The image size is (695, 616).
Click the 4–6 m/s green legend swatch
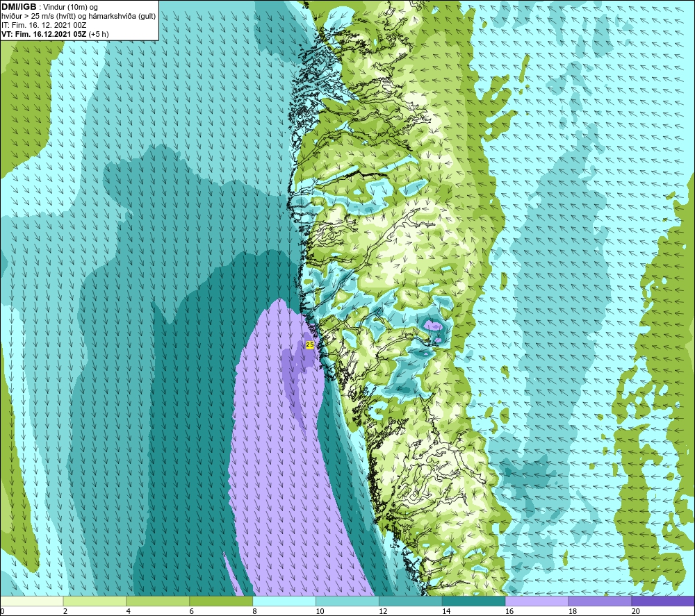coord(158,601)
